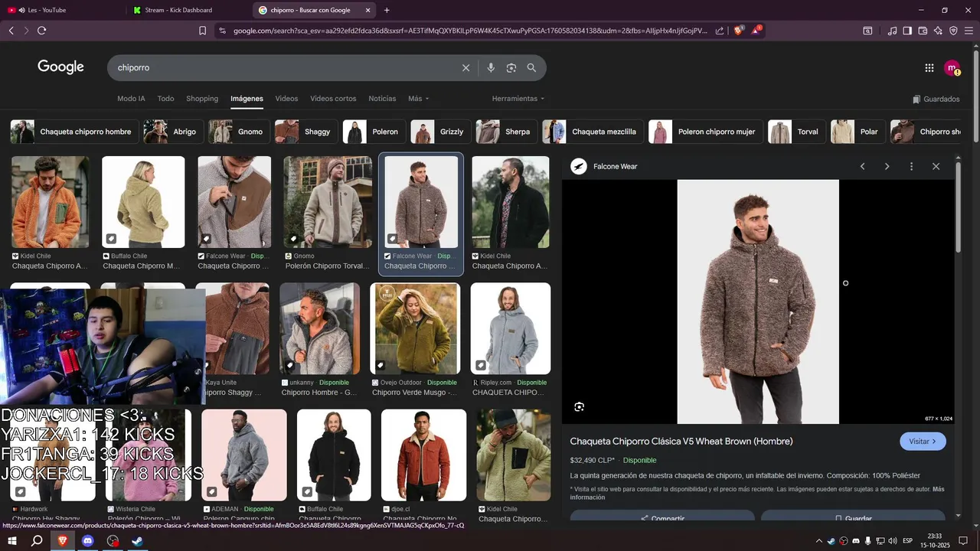Open Brave Rewards triangle icon
The height and width of the screenshot is (551, 980).
756,31
